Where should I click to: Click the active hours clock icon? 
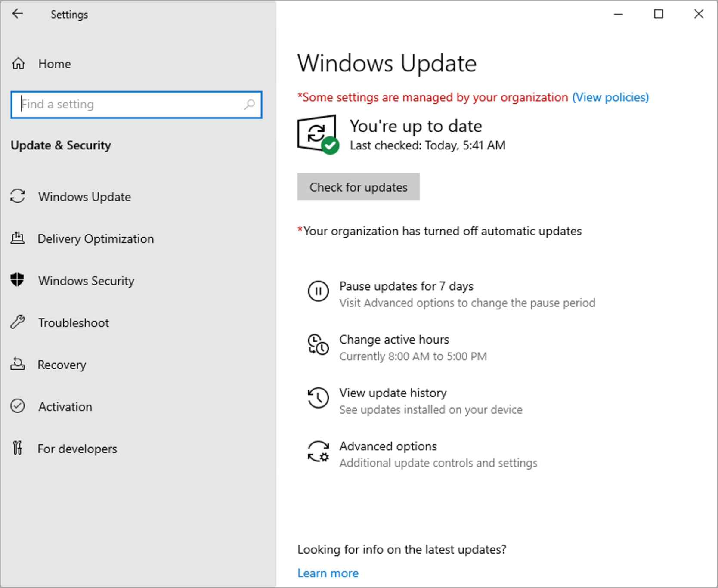click(318, 344)
